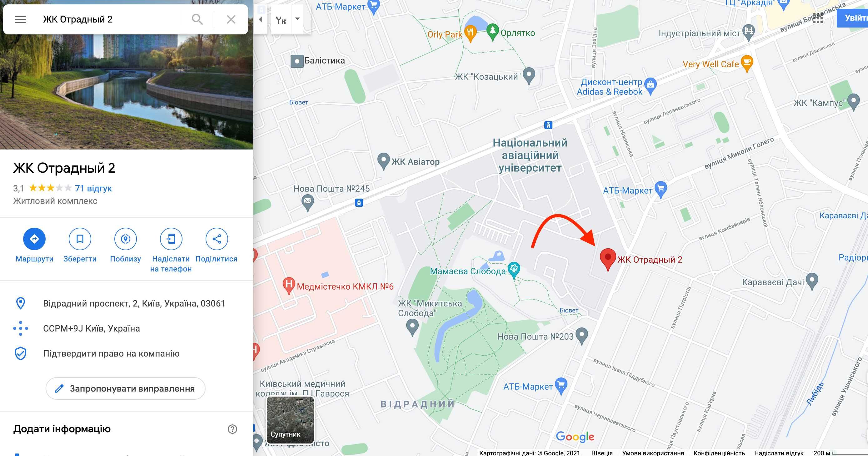
Task: Click Запропонувати виправлення button
Action: 125,388
